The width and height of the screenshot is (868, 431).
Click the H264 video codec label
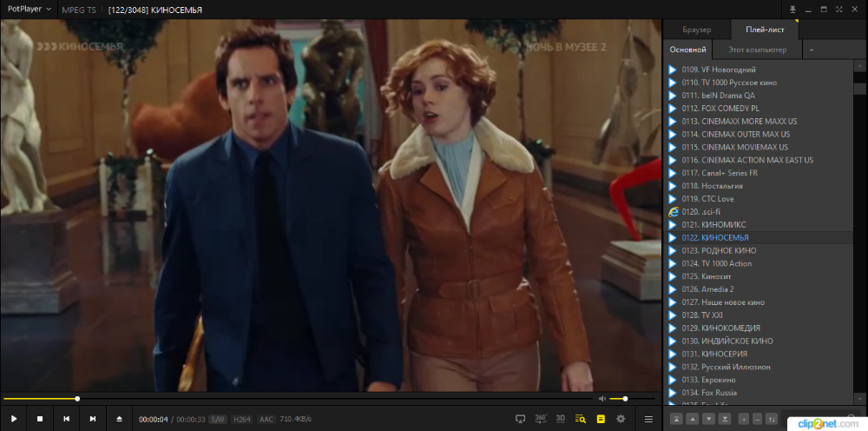pyautogui.click(x=242, y=420)
